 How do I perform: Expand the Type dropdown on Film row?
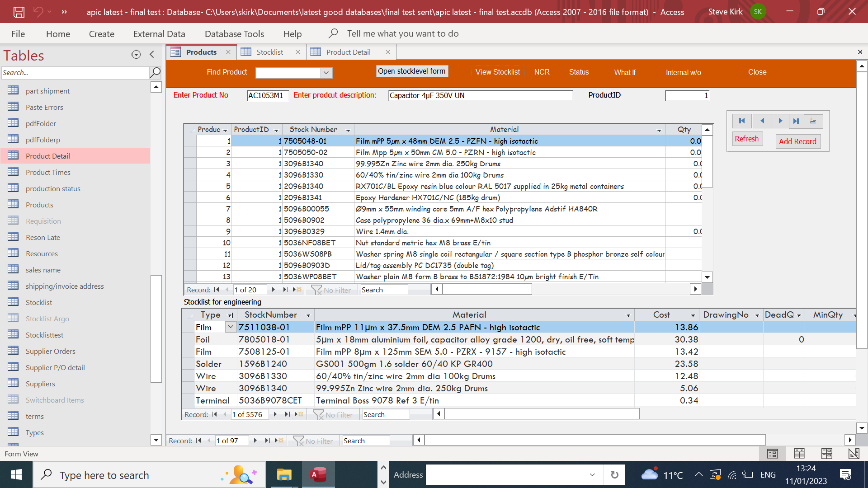pyautogui.click(x=231, y=327)
